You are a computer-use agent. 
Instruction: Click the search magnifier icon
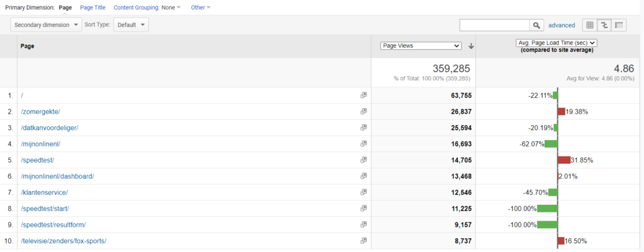536,25
